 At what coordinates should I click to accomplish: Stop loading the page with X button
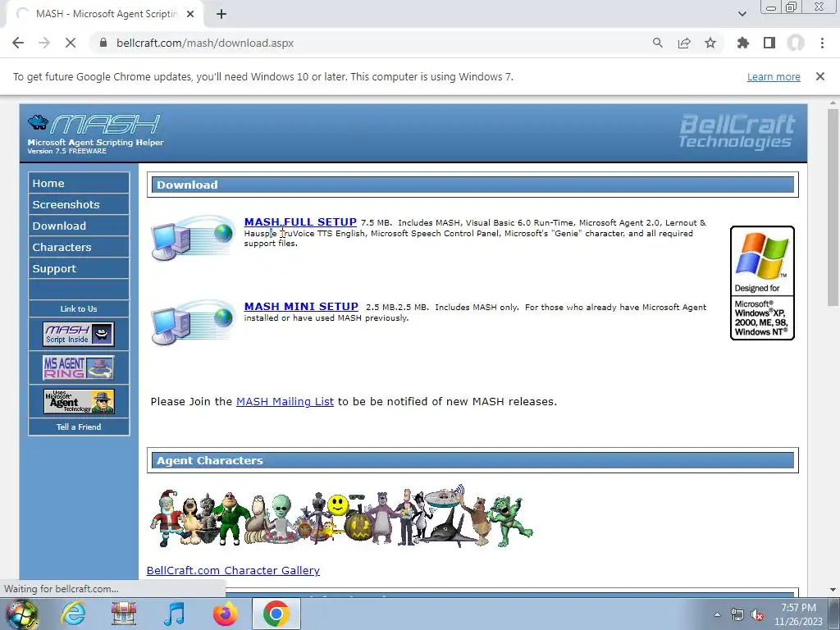pyautogui.click(x=71, y=43)
